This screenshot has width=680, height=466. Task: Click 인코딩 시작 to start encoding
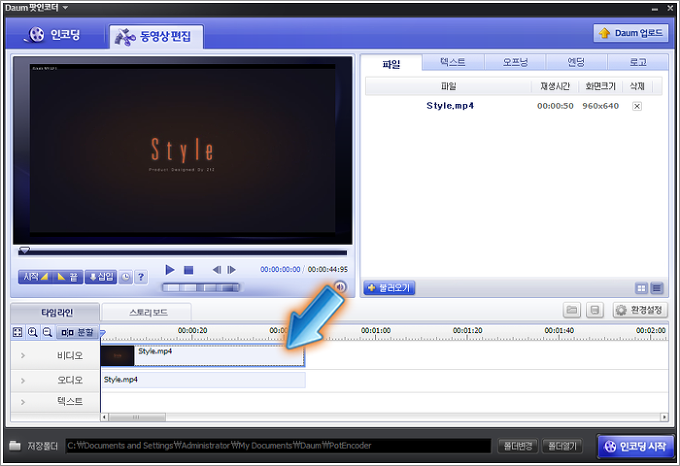click(x=635, y=446)
